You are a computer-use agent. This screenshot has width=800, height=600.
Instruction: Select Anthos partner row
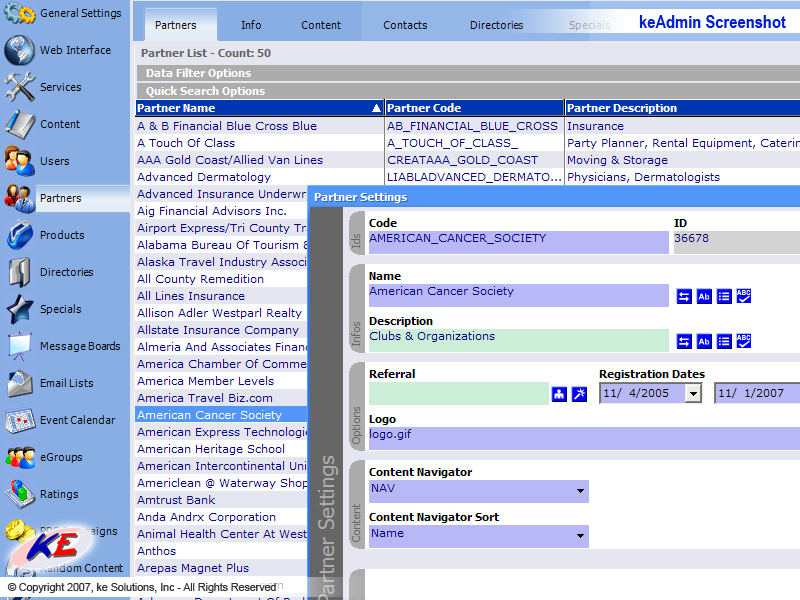221,551
